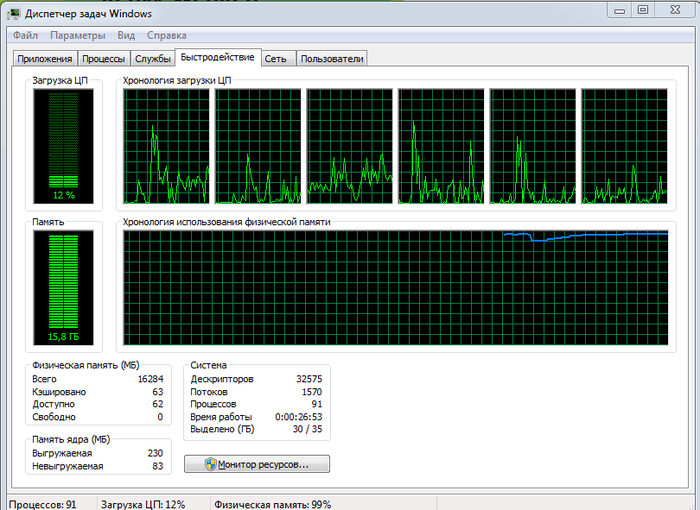This screenshot has height=510, width=700.
Task: Go to the Сеть tab
Action: (276, 59)
